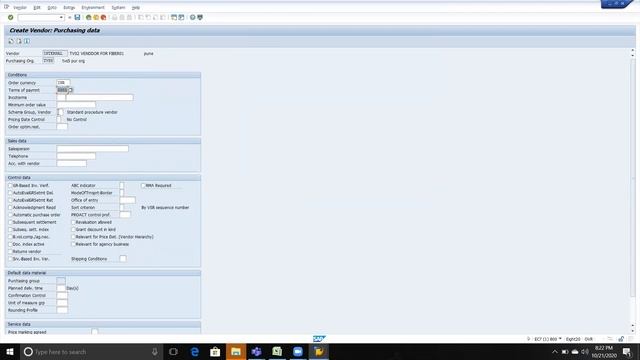Click the green Back icon

tap(89, 18)
